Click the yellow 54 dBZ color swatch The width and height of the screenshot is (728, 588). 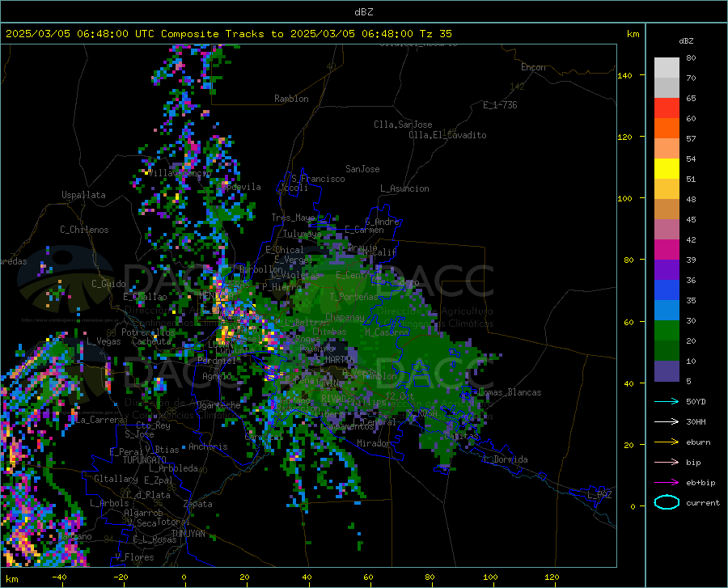tap(667, 168)
